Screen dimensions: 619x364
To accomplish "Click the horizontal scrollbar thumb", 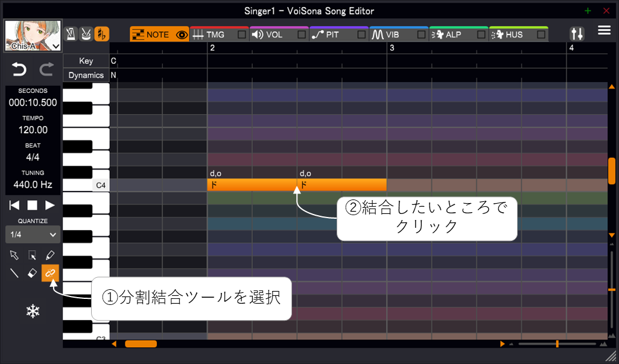I will 141,344.
